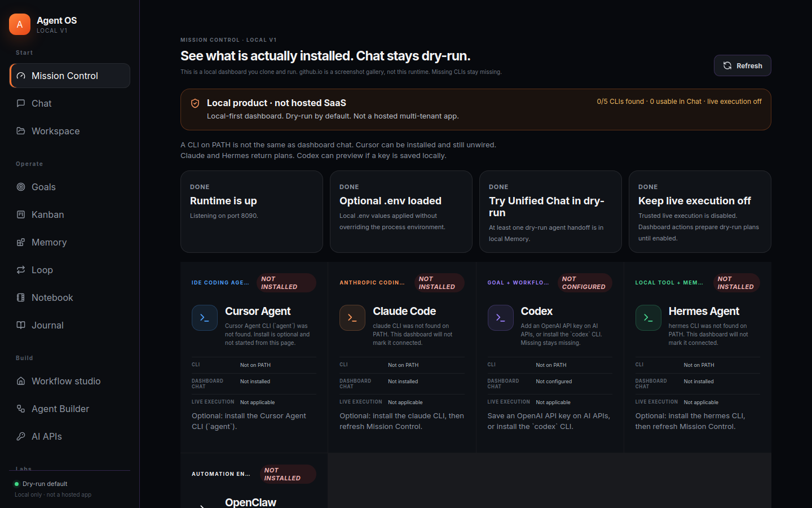Click the Agent OS orange logo icon
Viewport: 812px width, 508px height.
pyautogui.click(x=20, y=24)
